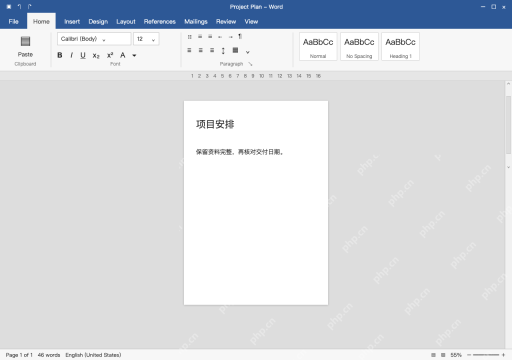Image resolution: width=512 pixels, height=360 pixels.
Task: Click the scrollbar down arrow
Action: pos(508,167)
